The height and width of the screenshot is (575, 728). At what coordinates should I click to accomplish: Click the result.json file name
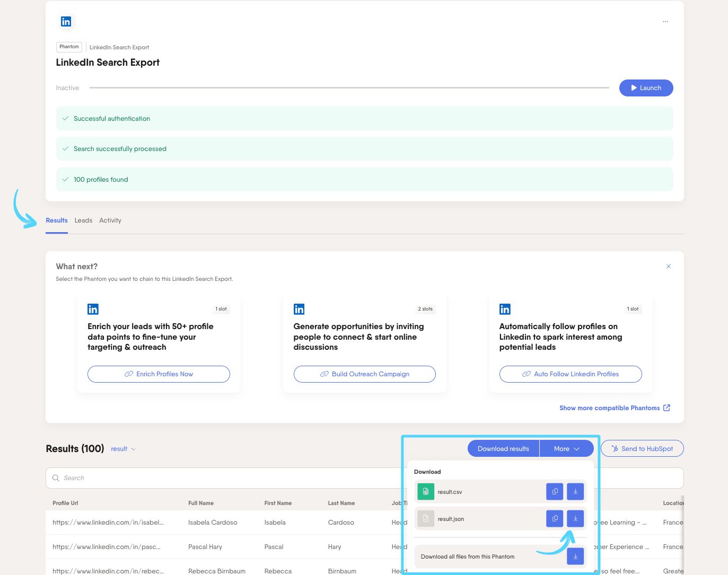451,519
